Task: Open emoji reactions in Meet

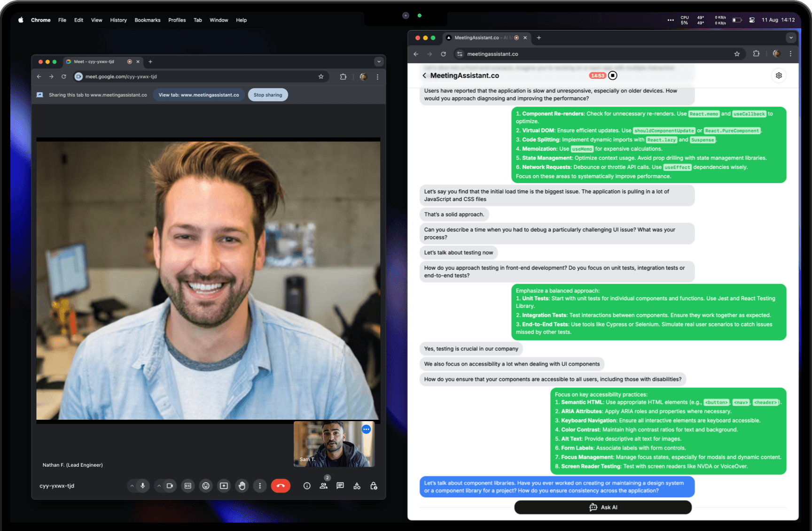Action: point(206,486)
